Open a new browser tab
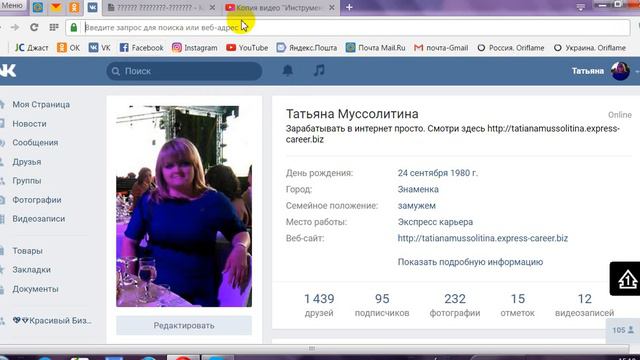The height and width of the screenshot is (360, 640). click(349, 7)
